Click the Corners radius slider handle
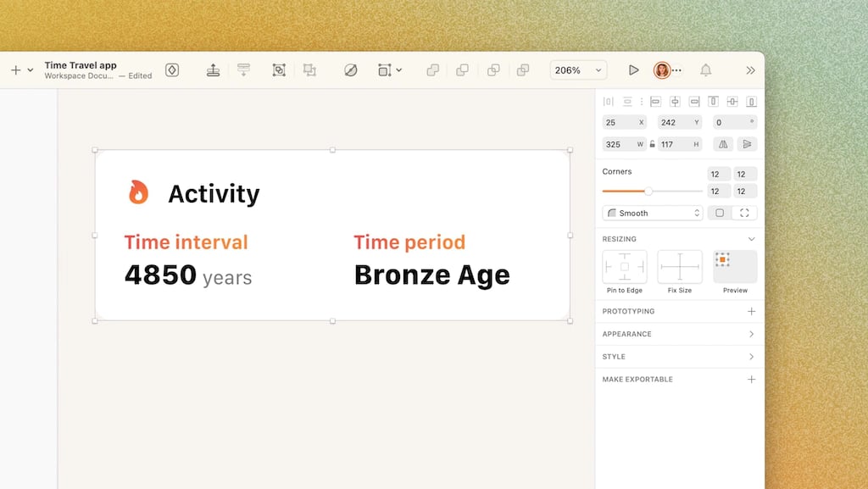Image resolution: width=868 pixels, height=489 pixels. point(648,192)
